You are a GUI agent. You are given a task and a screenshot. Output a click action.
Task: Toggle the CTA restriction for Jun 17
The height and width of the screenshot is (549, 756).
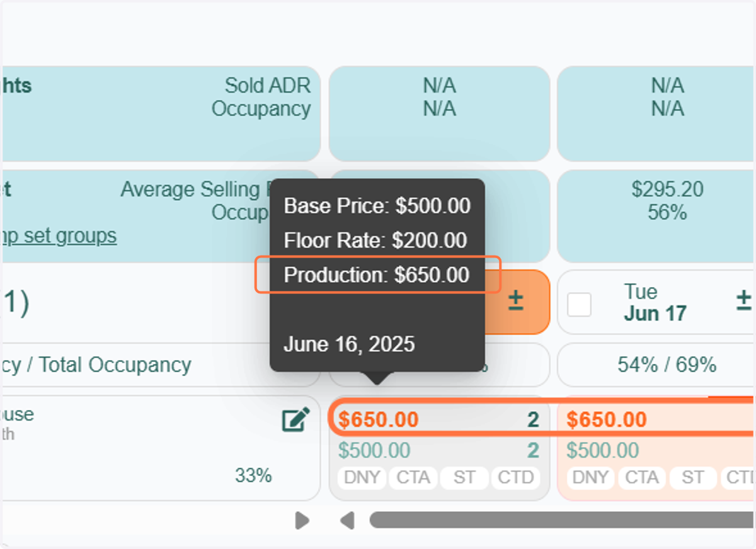click(x=641, y=478)
